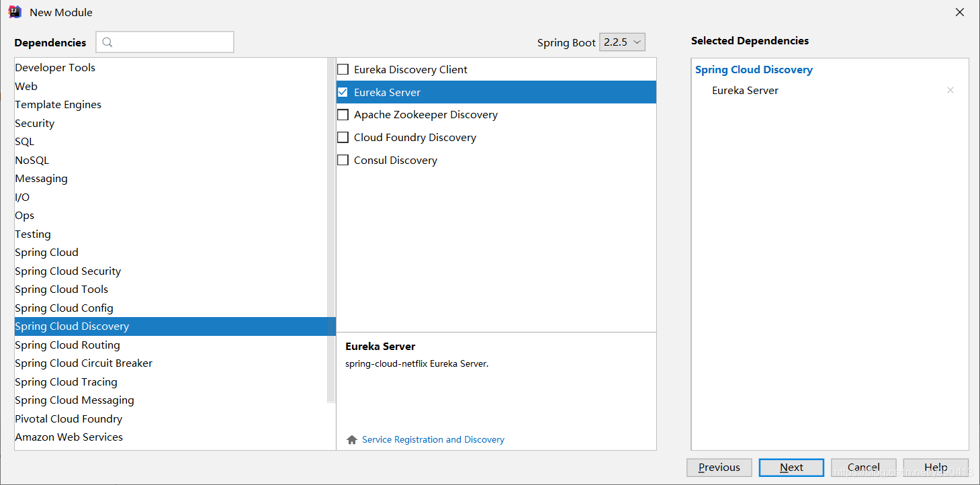
Task: Select the SQL category
Action: click(171, 142)
